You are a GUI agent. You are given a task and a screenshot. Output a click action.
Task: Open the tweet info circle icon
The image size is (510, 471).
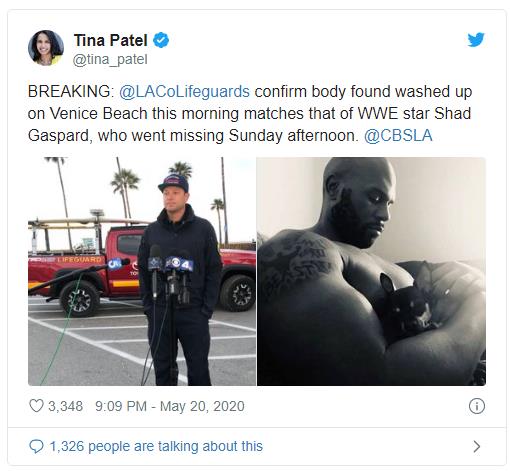point(477,406)
